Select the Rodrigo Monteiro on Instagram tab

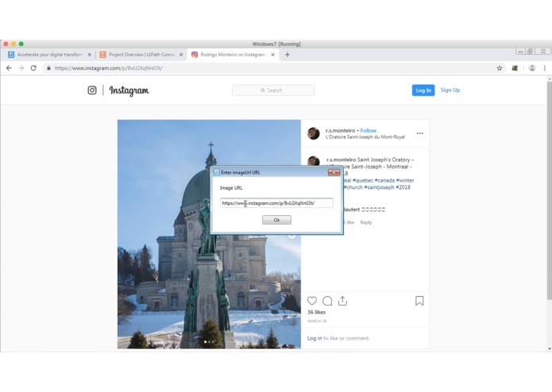tap(233, 55)
